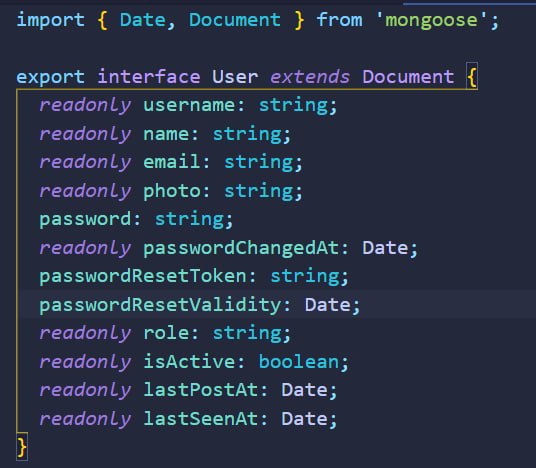
Task: Click the 'mongoose' import string
Action: 431,21
